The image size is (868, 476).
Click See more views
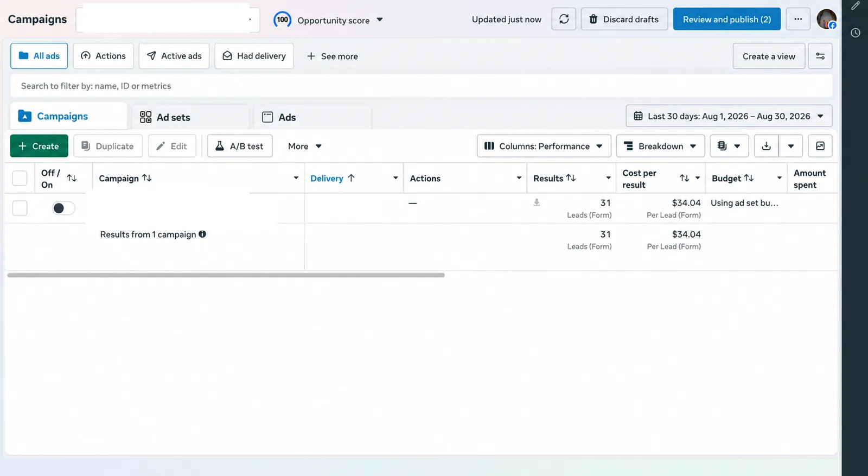[332, 56]
